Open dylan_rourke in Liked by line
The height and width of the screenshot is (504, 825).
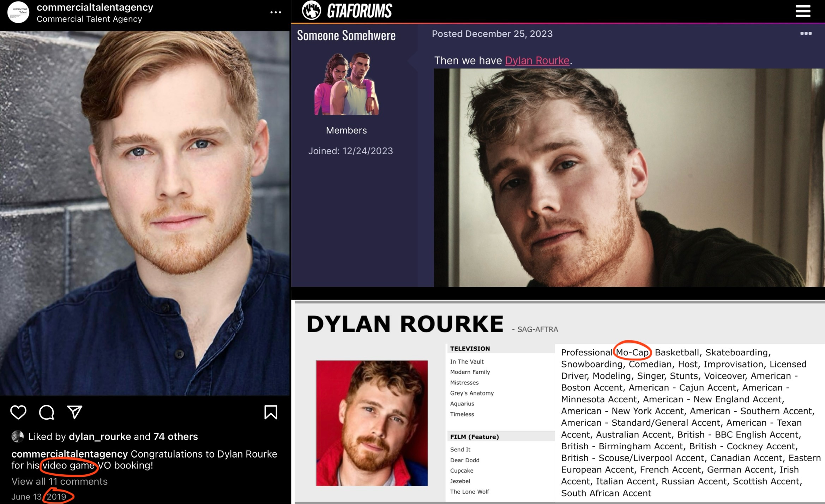(x=100, y=437)
